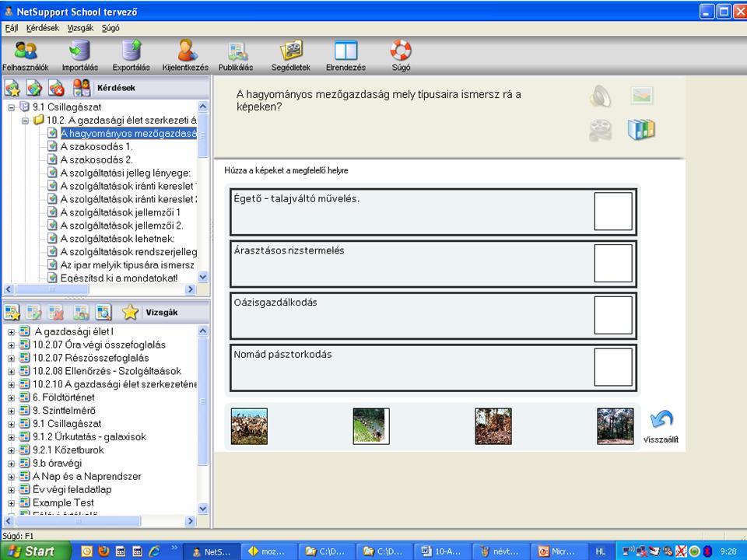
Task: Select the A szakosodás 1. question
Action: [x=96, y=146]
